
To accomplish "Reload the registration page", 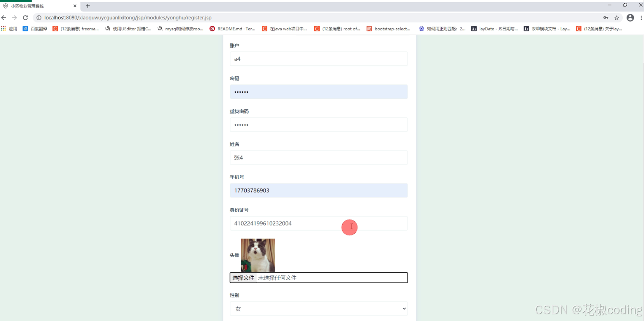I will (x=26, y=18).
